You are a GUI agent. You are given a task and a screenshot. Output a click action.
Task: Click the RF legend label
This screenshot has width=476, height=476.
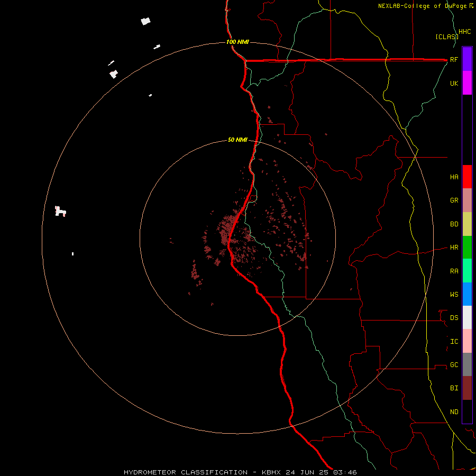pos(454,60)
